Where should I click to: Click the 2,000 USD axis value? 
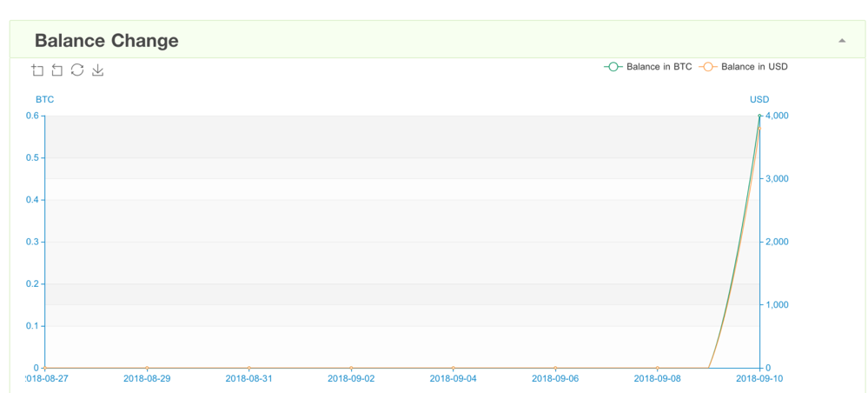[777, 242]
